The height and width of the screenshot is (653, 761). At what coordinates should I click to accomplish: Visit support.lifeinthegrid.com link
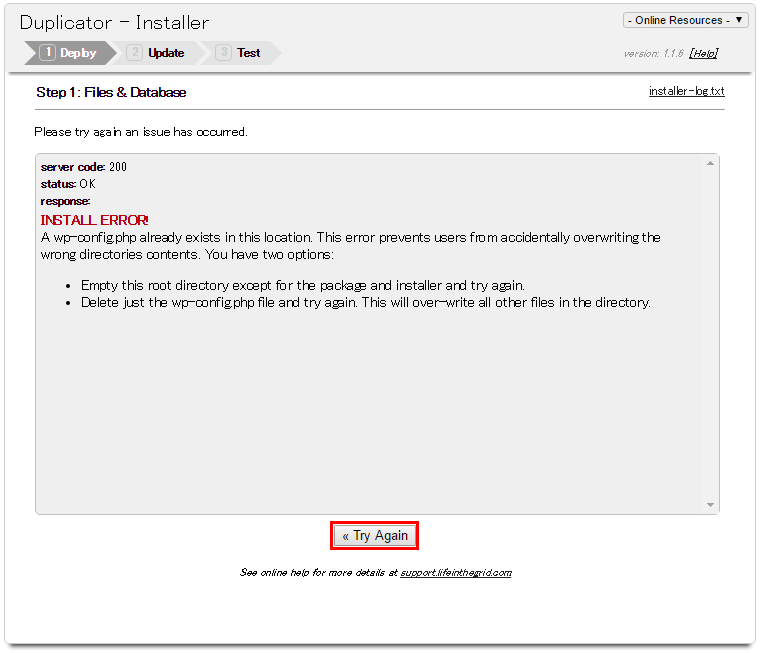pos(456,573)
